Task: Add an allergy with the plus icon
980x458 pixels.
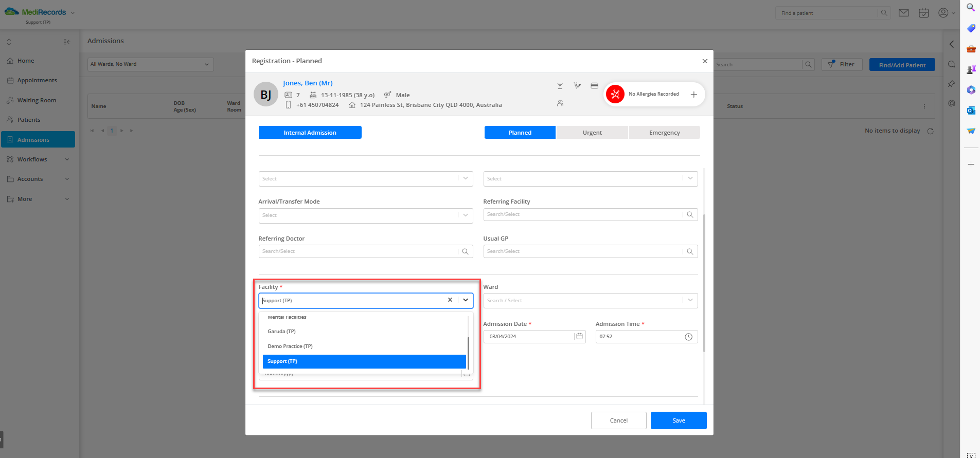Action: [693, 94]
